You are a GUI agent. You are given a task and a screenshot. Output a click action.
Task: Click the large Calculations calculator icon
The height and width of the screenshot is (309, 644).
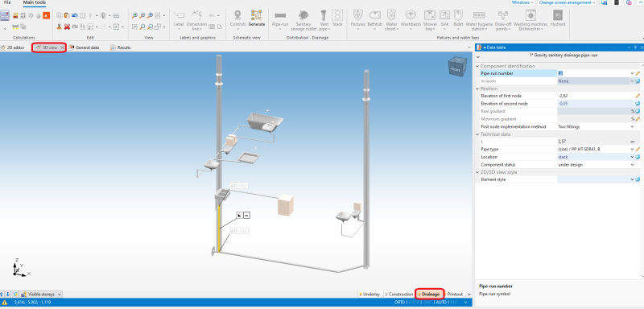(x=5, y=15)
